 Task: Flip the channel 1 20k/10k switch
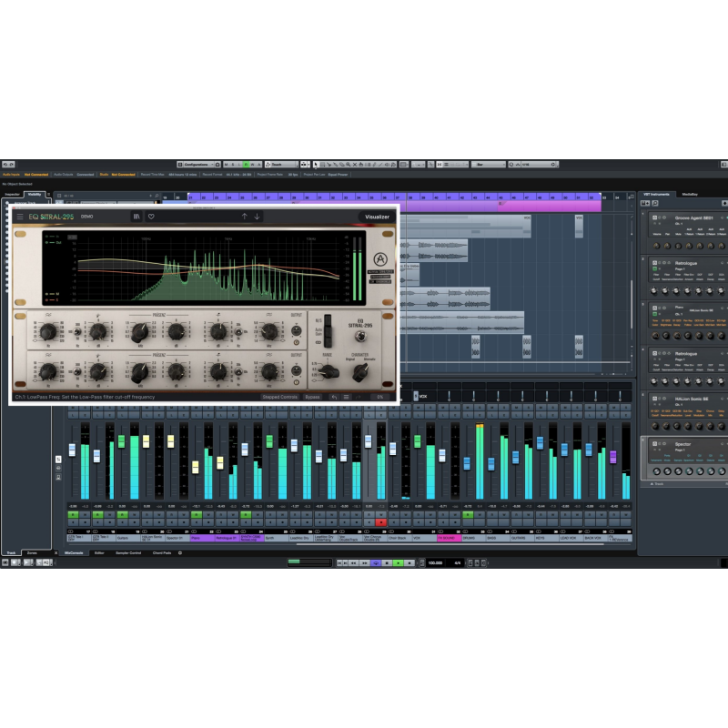click(238, 331)
